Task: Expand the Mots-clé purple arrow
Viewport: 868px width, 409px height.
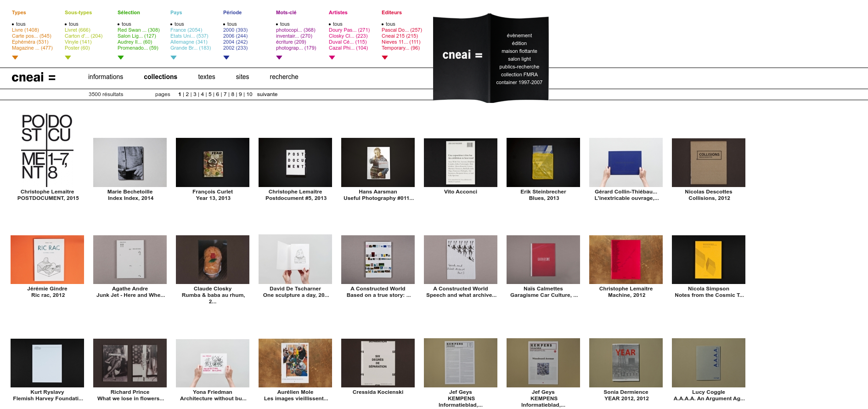Action: click(x=279, y=57)
